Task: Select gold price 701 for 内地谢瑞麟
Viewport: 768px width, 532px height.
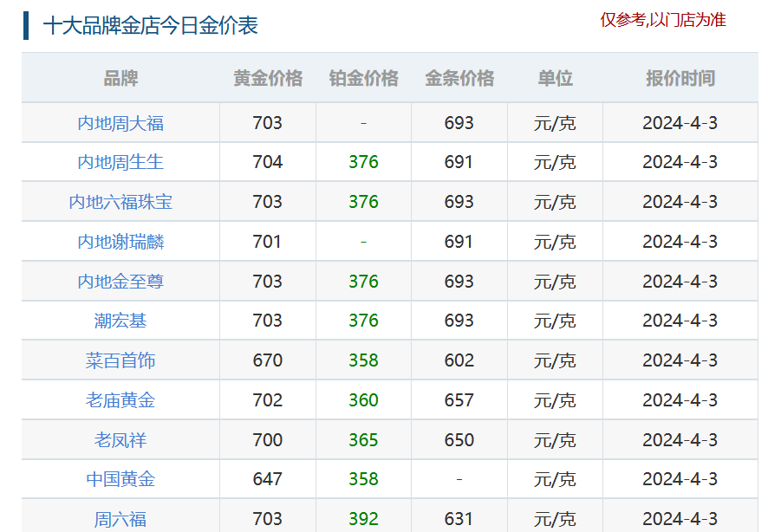Action: 267,242
